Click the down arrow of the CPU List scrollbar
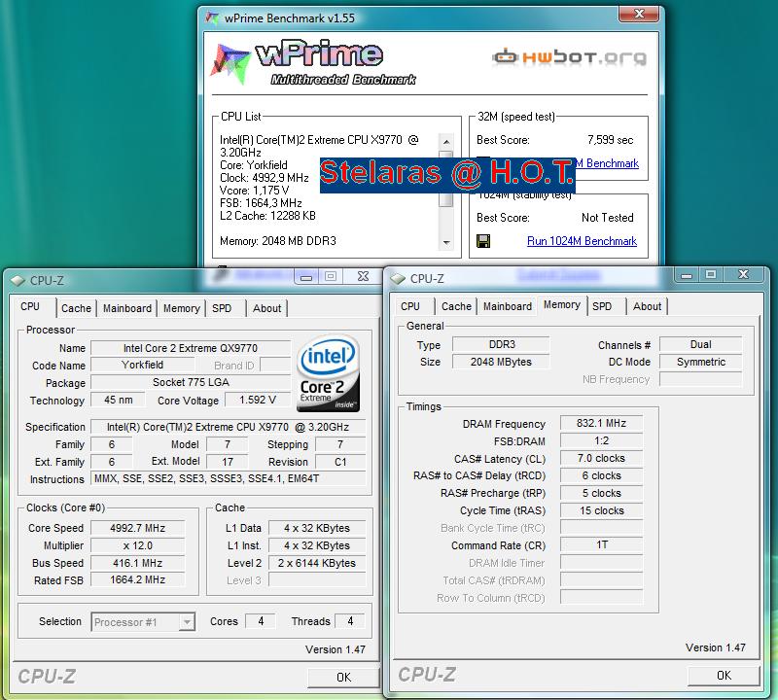This screenshot has width=778, height=700. (446, 243)
